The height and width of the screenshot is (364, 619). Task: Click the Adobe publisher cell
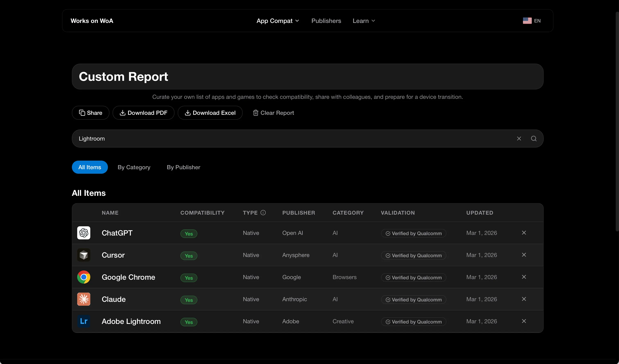(291, 321)
